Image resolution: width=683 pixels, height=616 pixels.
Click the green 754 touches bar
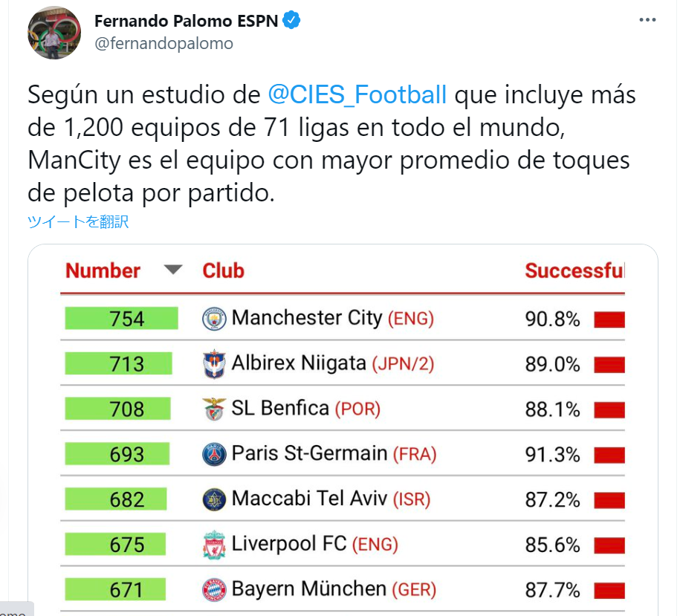pos(122,318)
